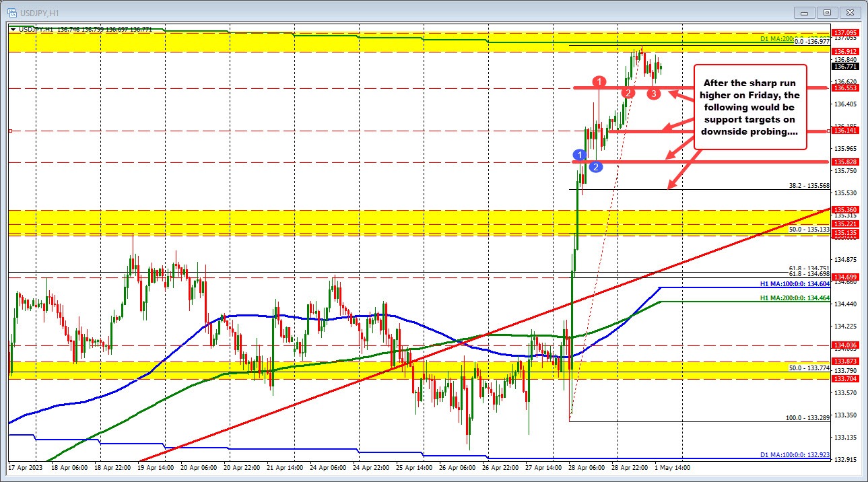Select the red numbered marker 3 on chart
868x482 pixels.
[653, 94]
